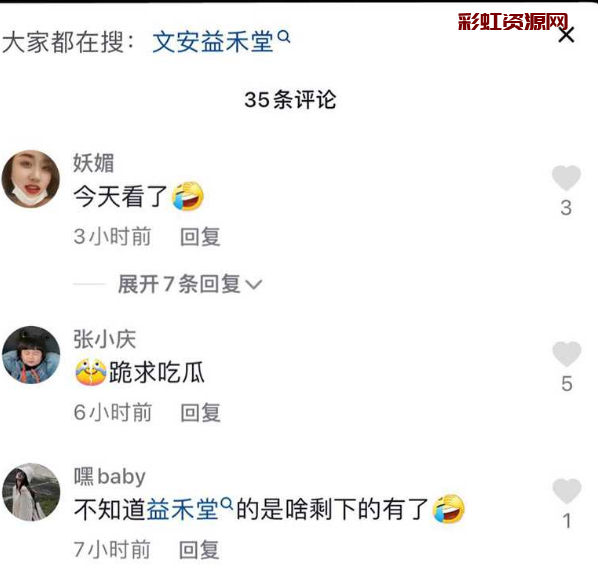Close the comments panel with X
This screenshot has width=598, height=583.
[566, 35]
